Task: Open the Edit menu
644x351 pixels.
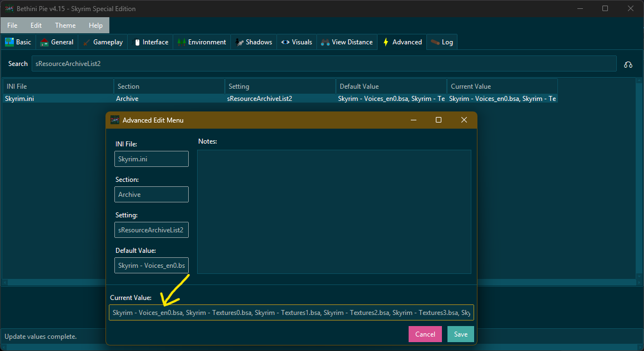Action: [x=36, y=26]
